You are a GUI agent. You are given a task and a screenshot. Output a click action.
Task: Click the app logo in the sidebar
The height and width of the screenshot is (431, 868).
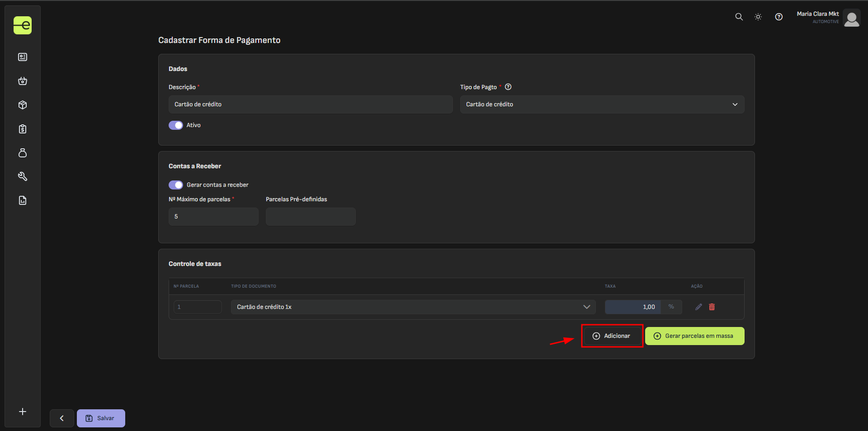click(23, 25)
